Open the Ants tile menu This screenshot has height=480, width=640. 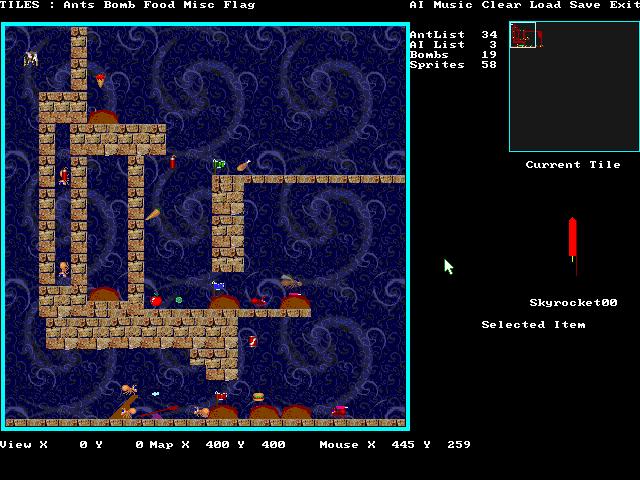79,5
